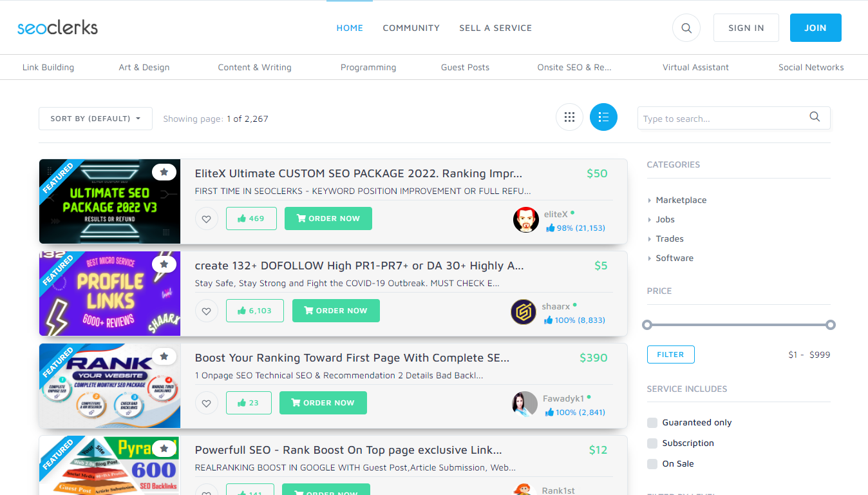Select Onsite SEO & Re... category tab
The width and height of the screenshot is (868, 495).
pos(574,67)
